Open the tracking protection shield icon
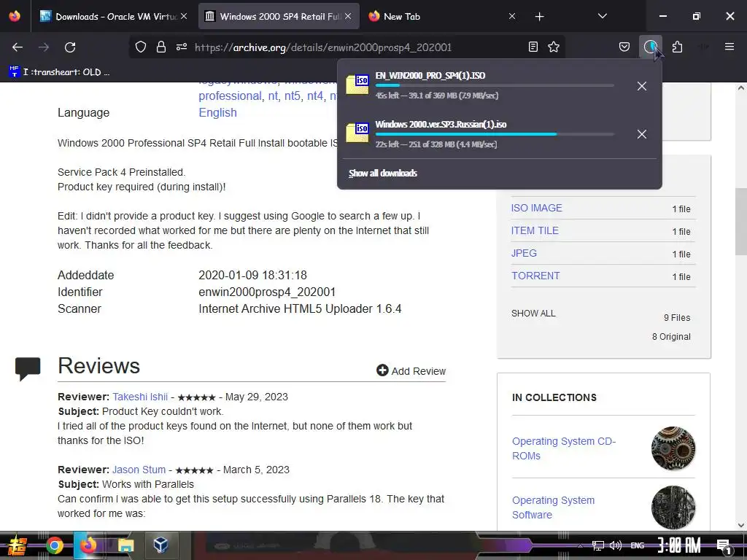This screenshot has height=560, width=747. 141,47
